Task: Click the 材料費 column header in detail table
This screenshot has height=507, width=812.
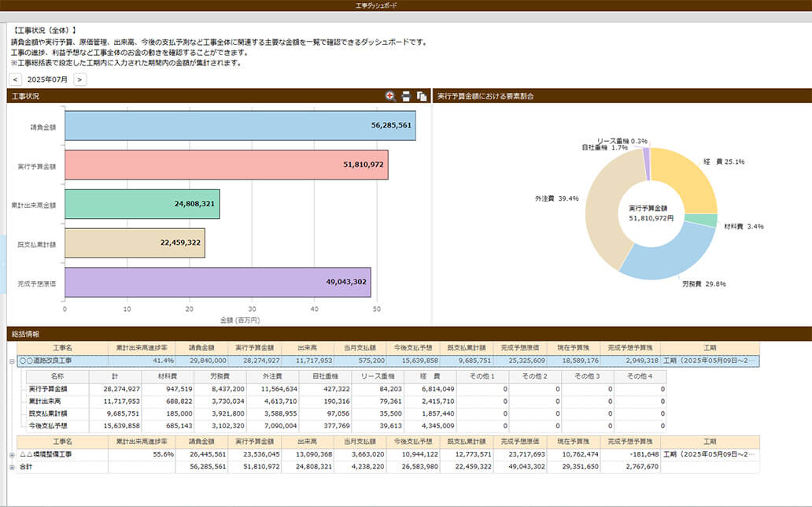Action: point(168,376)
